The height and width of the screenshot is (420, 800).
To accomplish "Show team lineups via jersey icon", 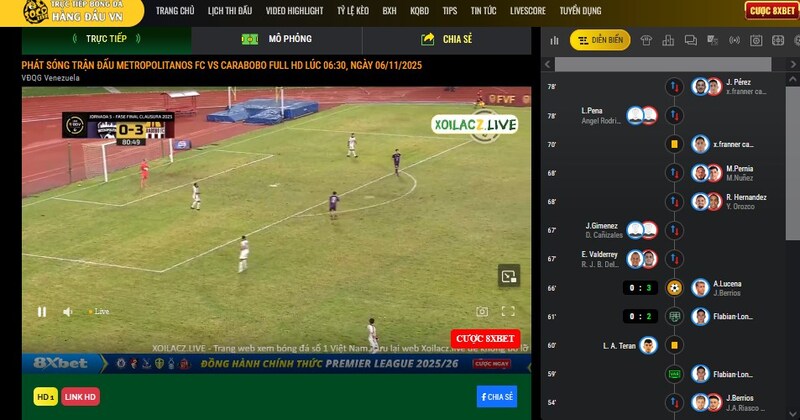I will (647, 40).
